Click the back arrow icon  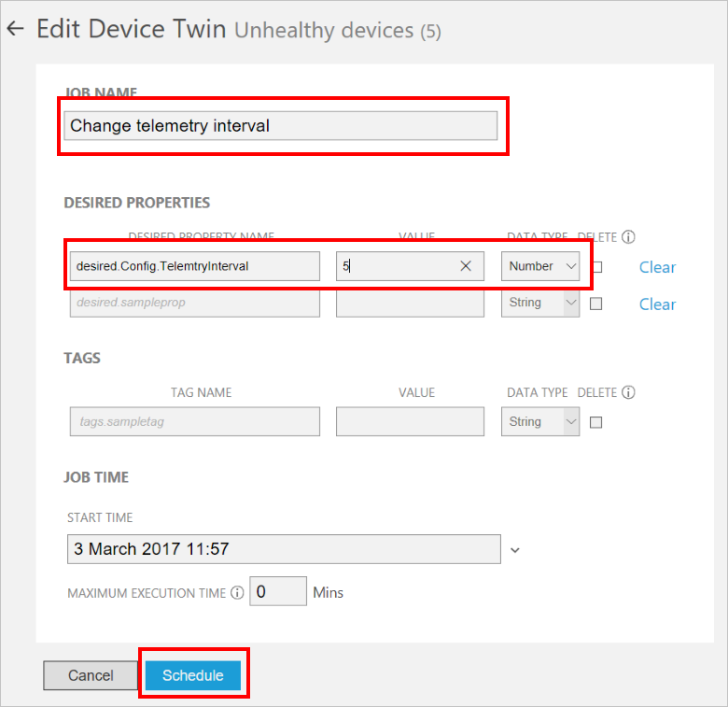coord(14,29)
